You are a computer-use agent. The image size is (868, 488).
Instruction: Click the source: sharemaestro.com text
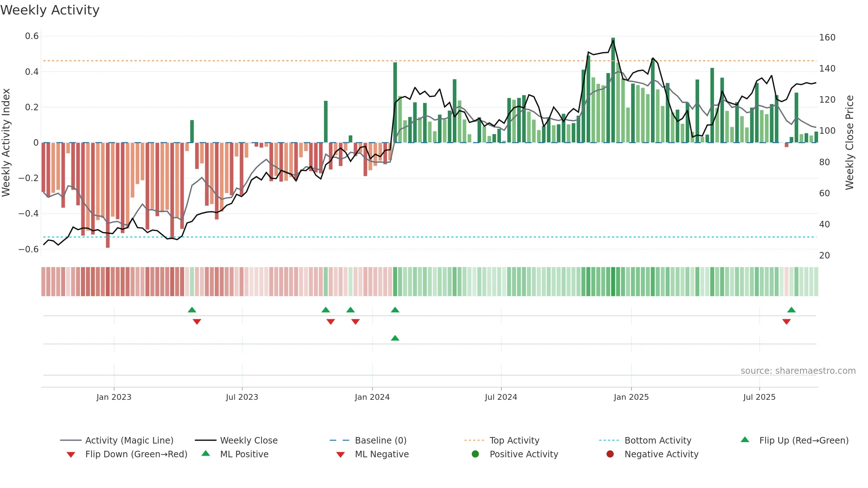click(x=798, y=371)
